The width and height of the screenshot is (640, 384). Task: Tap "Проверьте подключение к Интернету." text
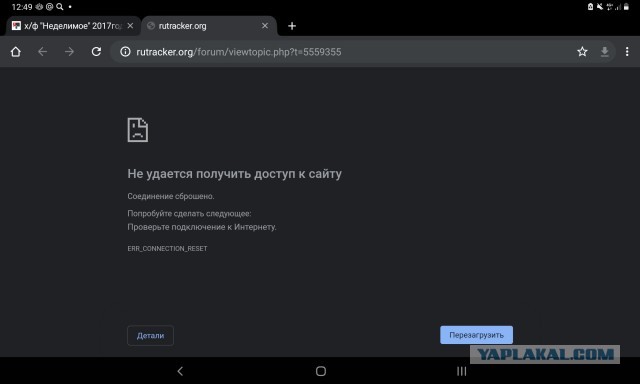[x=202, y=227]
